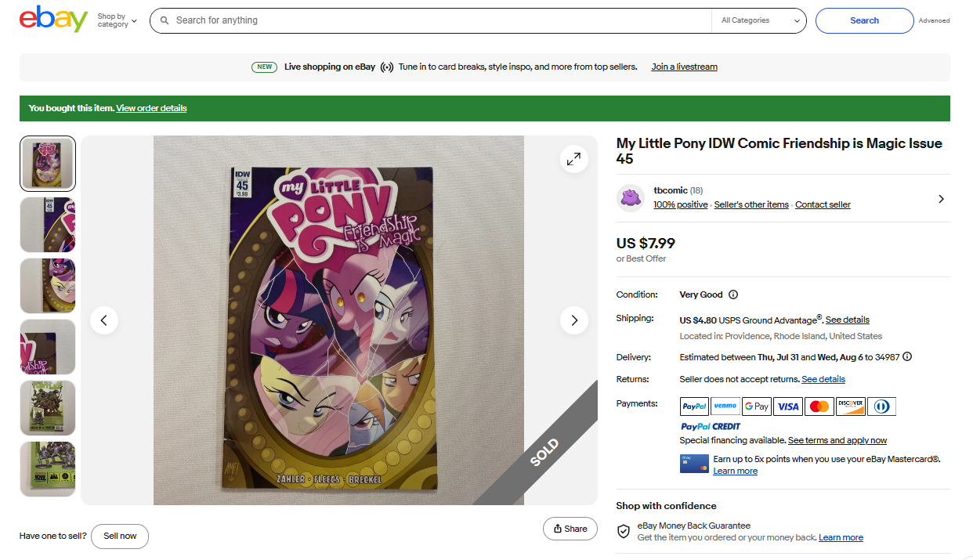Open the Condition info icon
973x560 pixels.
pyautogui.click(x=733, y=294)
